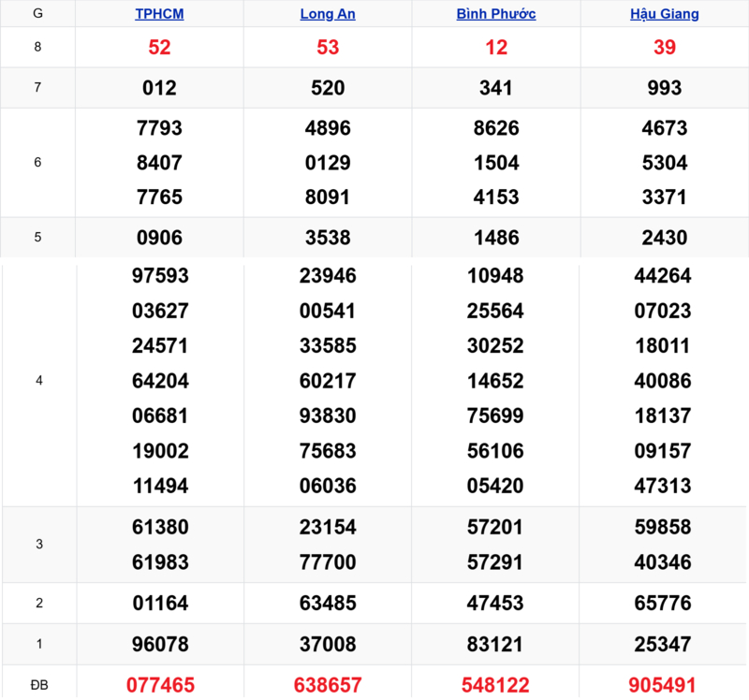Select prize-3 number 57291
Viewport: 749px width, 700px height.
(x=495, y=562)
